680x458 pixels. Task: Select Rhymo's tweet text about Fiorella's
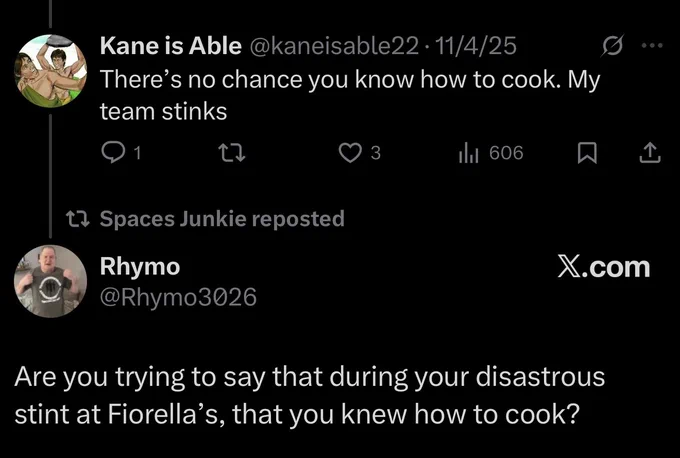[310, 395]
